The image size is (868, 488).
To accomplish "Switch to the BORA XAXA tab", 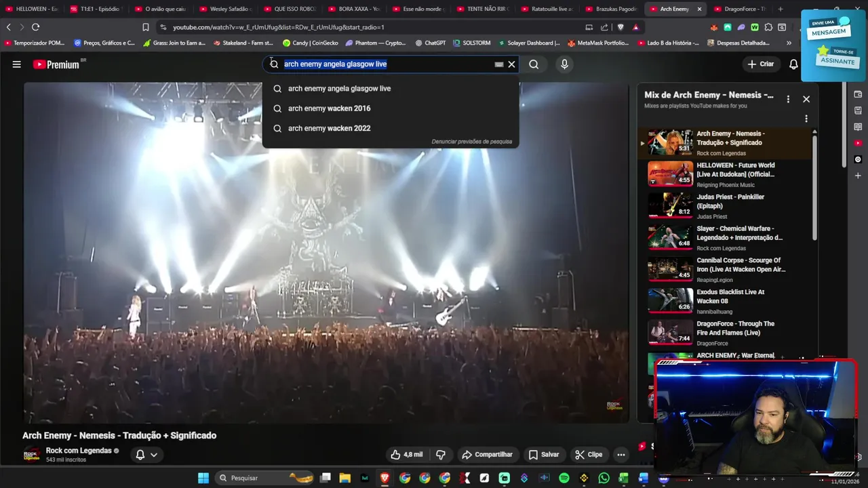I will (x=355, y=9).
